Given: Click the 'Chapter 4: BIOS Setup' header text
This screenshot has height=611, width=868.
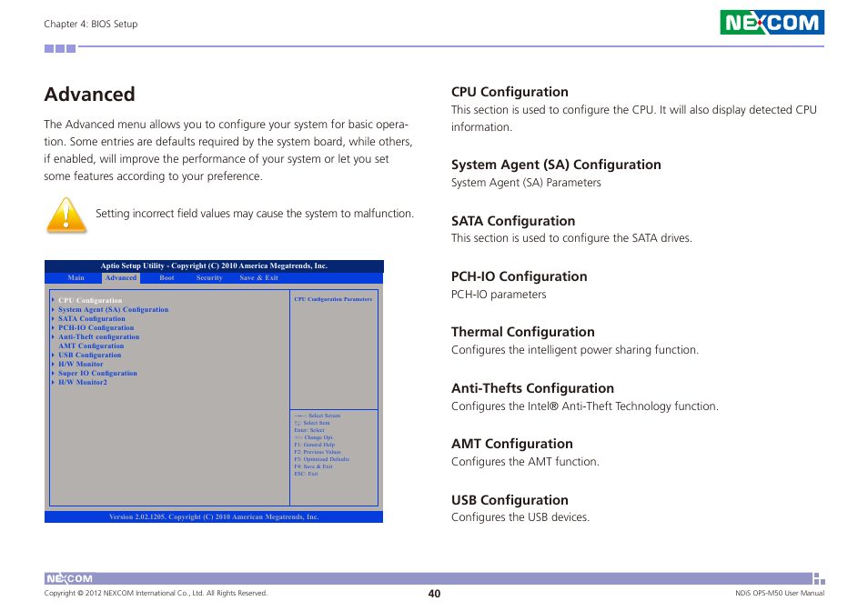Looking at the screenshot, I should click(91, 24).
